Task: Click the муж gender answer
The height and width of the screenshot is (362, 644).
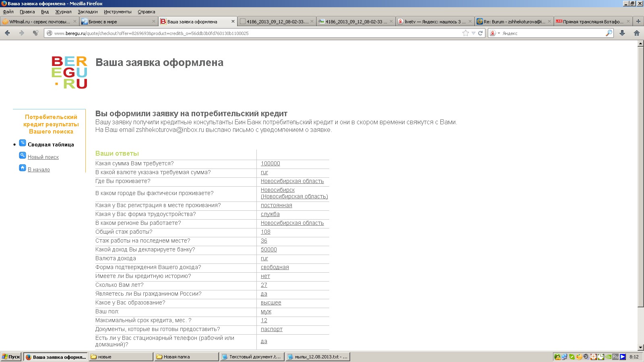Action: pyautogui.click(x=266, y=311)
